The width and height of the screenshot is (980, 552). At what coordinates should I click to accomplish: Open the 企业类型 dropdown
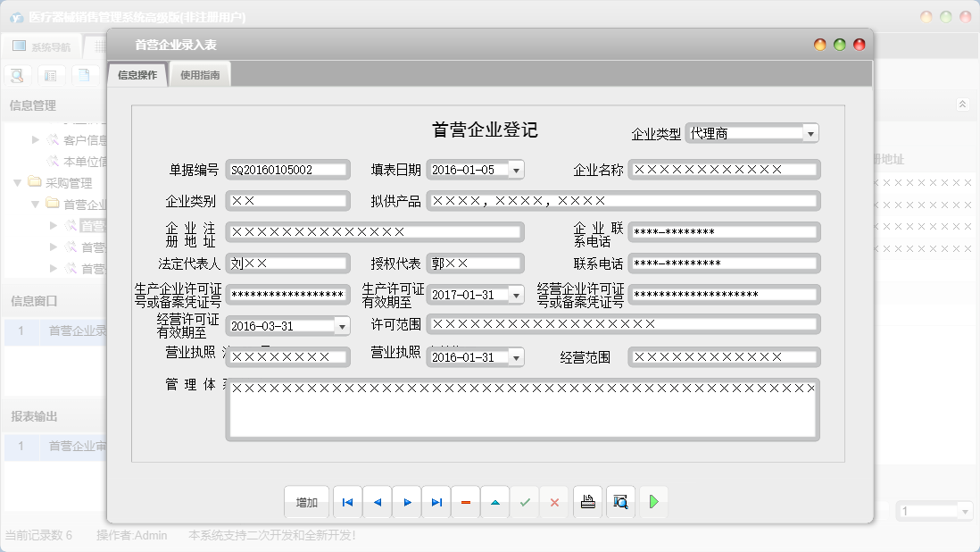tap(810, 133)
